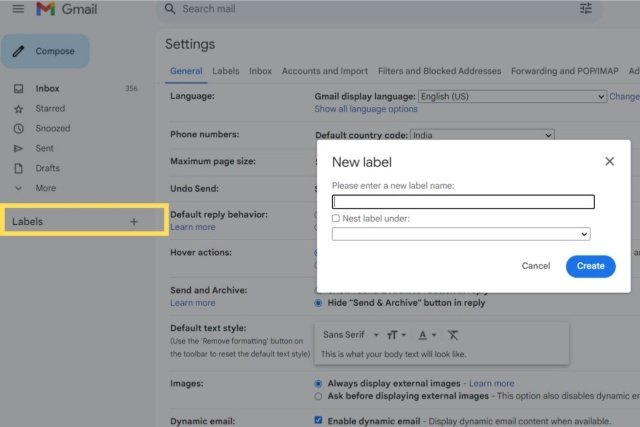Click the Labels section heading
Viewport: 640px width, 427px height.
pyautogui.click(x=27, y=222)
